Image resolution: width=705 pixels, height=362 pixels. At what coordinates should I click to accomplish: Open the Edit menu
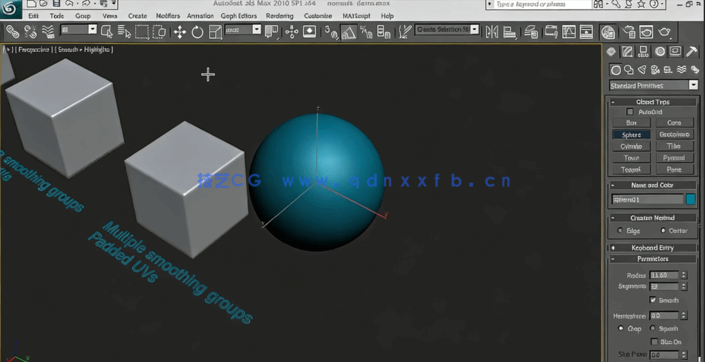point(33,16)
